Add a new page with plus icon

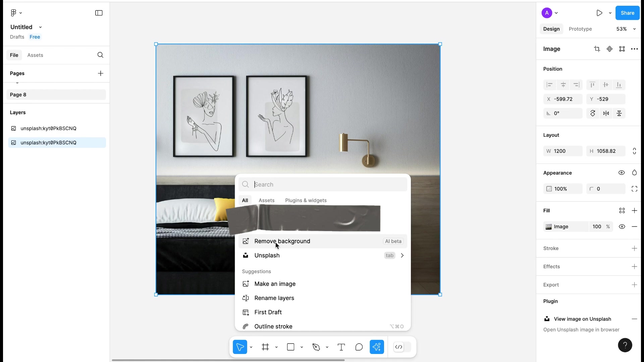tap(101, 73)
